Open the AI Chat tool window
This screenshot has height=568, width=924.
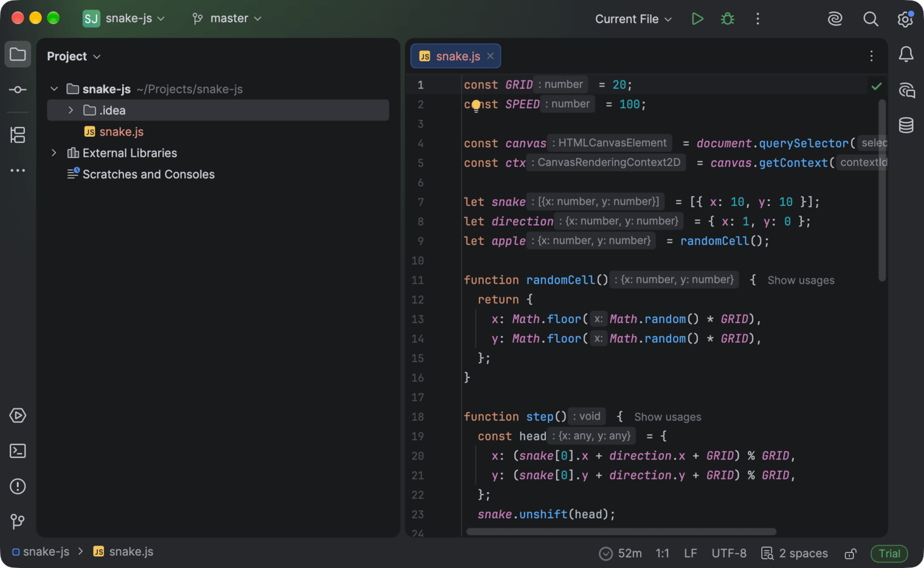906,91
